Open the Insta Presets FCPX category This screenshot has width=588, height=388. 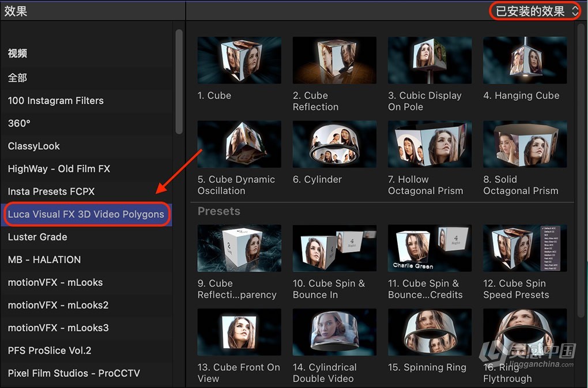click(x=86, y=191)
